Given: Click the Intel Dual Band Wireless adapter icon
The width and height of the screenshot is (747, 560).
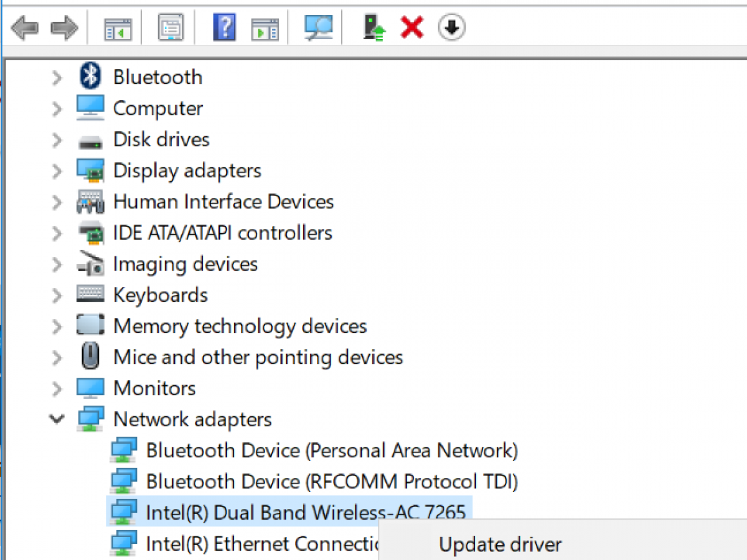Looking at the screenshot, I should [x=123, y=513].
